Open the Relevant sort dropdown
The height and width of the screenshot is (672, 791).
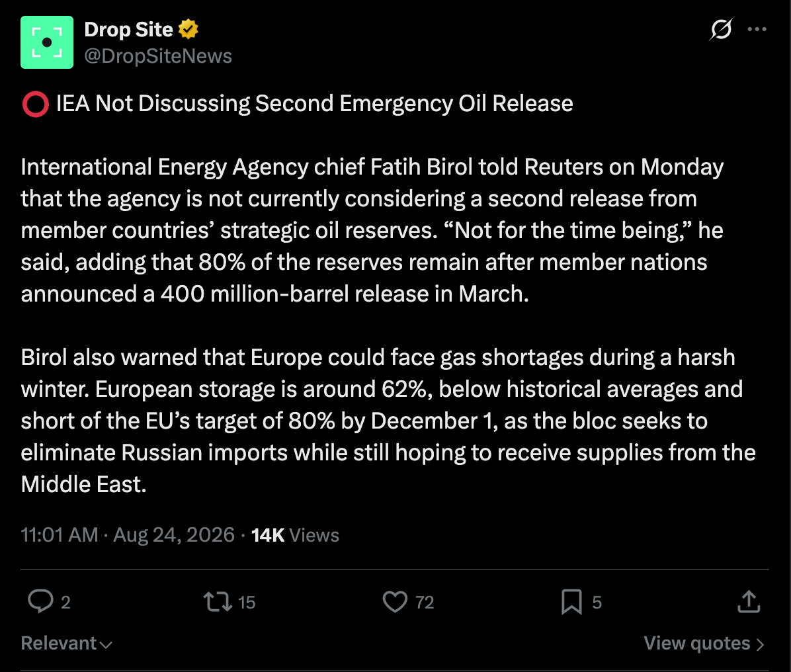tap(66, 644)
